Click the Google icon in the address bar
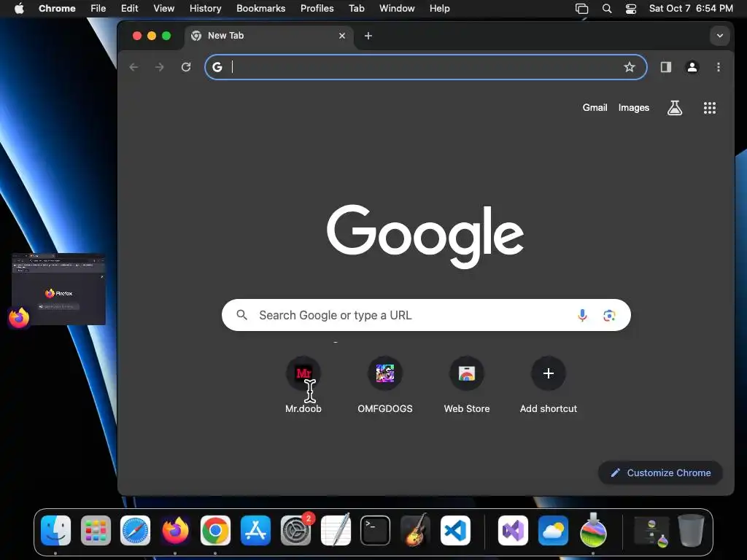This screenshot has width=747, height=560. pyautogui.click(x=217, y=67)
